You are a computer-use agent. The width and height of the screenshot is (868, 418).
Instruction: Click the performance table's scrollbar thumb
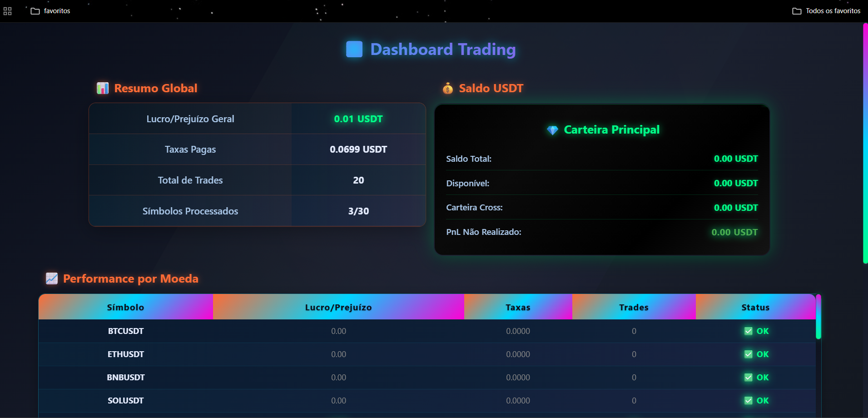[x=818, y=317]
